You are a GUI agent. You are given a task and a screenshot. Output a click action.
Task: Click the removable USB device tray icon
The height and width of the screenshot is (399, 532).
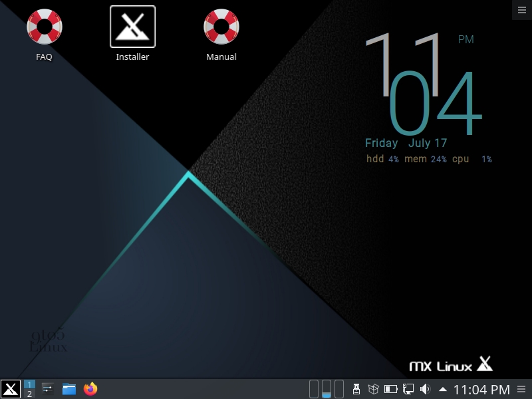point(356,389)
